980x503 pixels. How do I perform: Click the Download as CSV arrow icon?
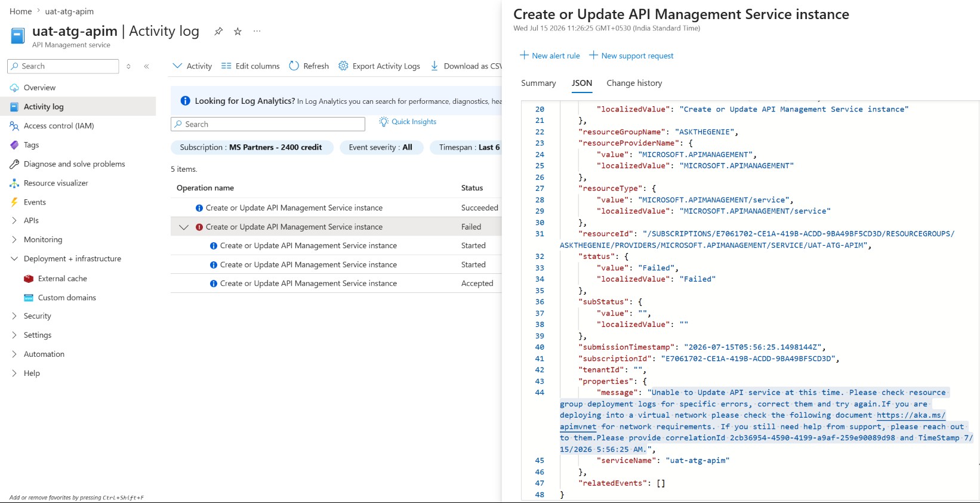click(x=434, y=66)
